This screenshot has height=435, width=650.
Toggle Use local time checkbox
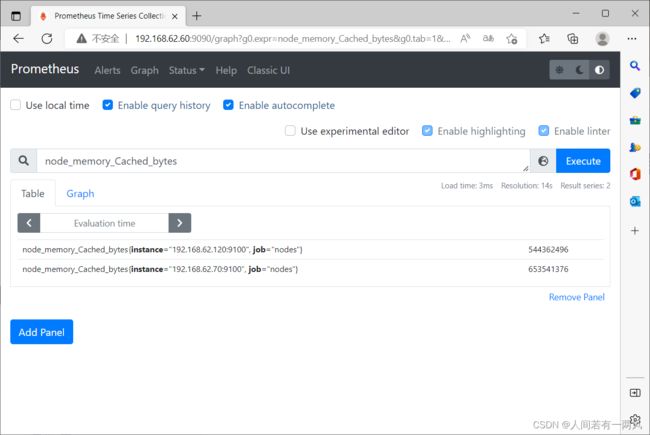(15, 105)
